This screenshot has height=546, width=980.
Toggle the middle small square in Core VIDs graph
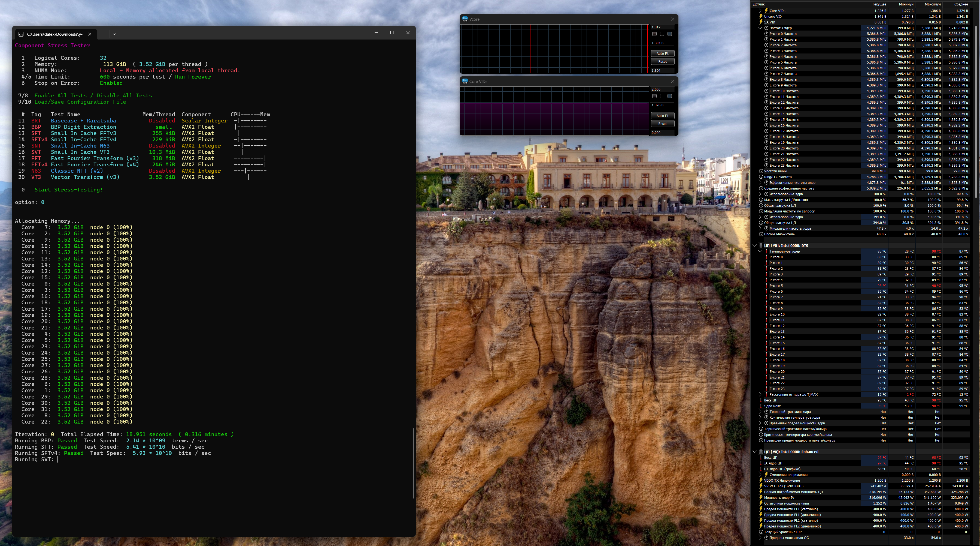(x=662, y=96)
